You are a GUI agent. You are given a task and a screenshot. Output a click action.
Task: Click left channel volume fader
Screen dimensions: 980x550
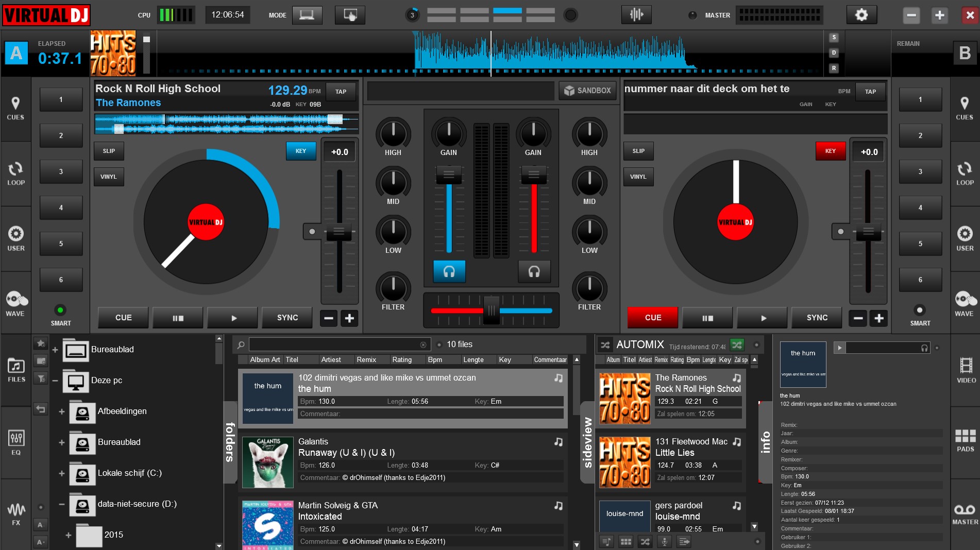pyautogui.click(x=449, y=175)
